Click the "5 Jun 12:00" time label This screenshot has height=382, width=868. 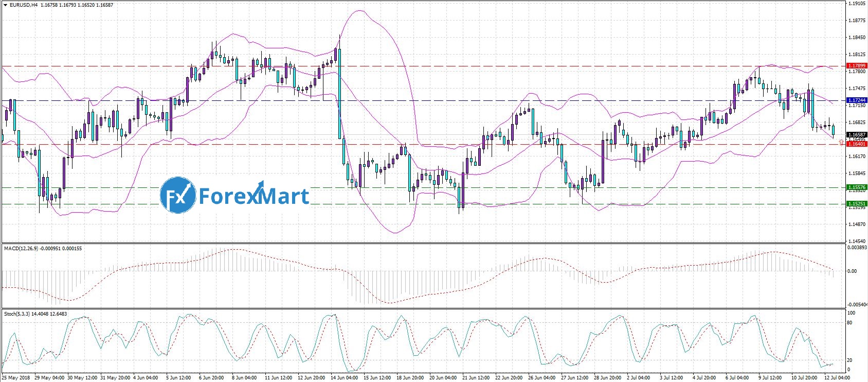179,378
